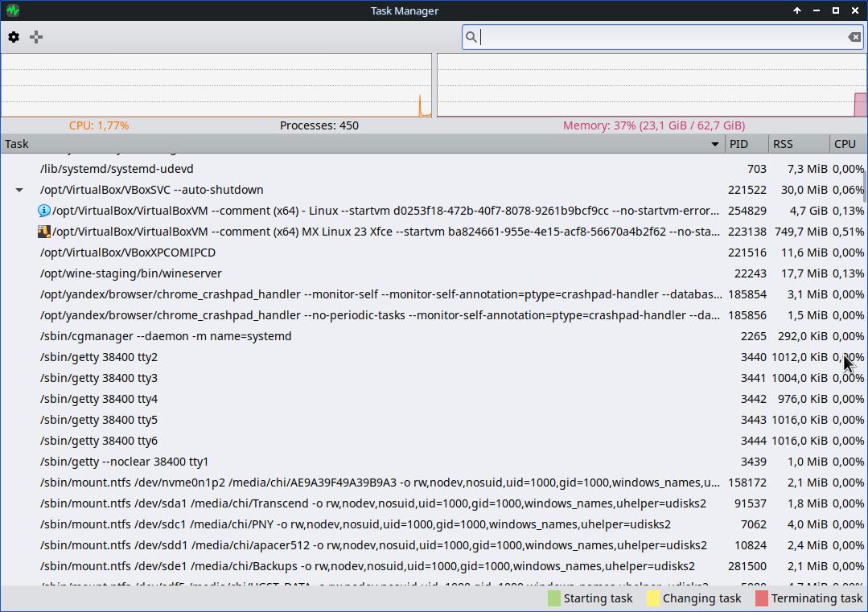The width and height of the screenshot is (868, 612).
Task: Select mount.ntfs Transcend process row
Action: pos(432,503)
